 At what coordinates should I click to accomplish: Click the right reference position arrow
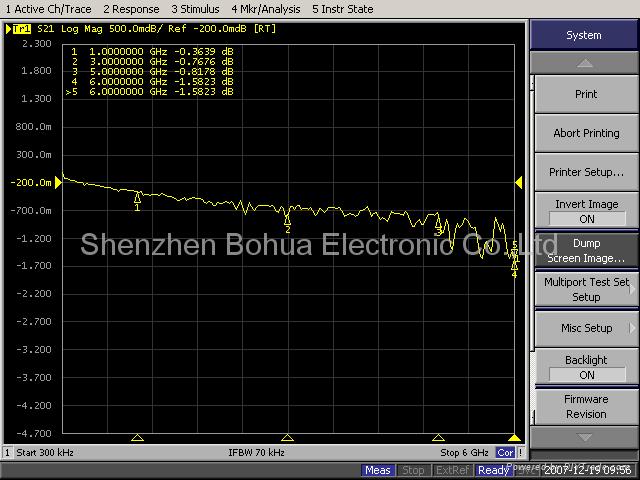coord(518,182)
